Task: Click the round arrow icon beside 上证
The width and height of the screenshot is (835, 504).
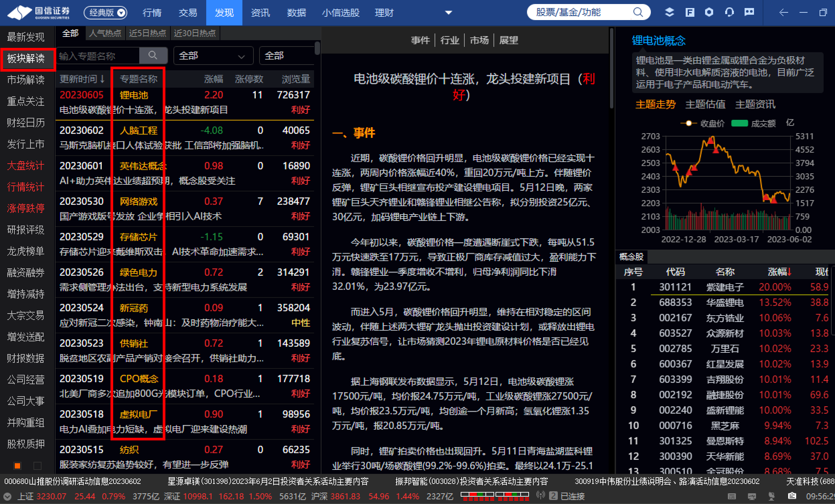Action: click(x=7, y=497)
